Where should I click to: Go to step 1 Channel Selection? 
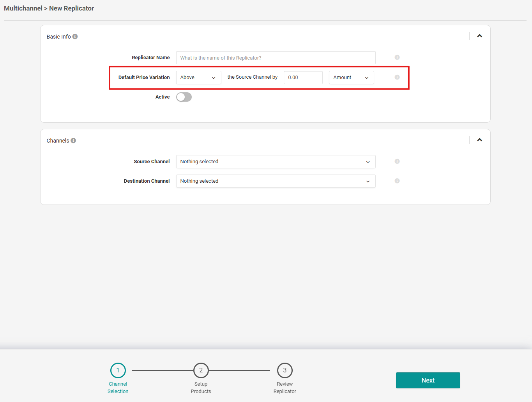(x=118, y=378)
